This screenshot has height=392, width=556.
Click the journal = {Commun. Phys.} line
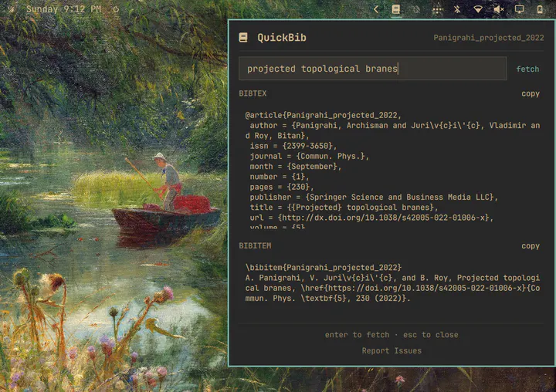pos(309,156)
